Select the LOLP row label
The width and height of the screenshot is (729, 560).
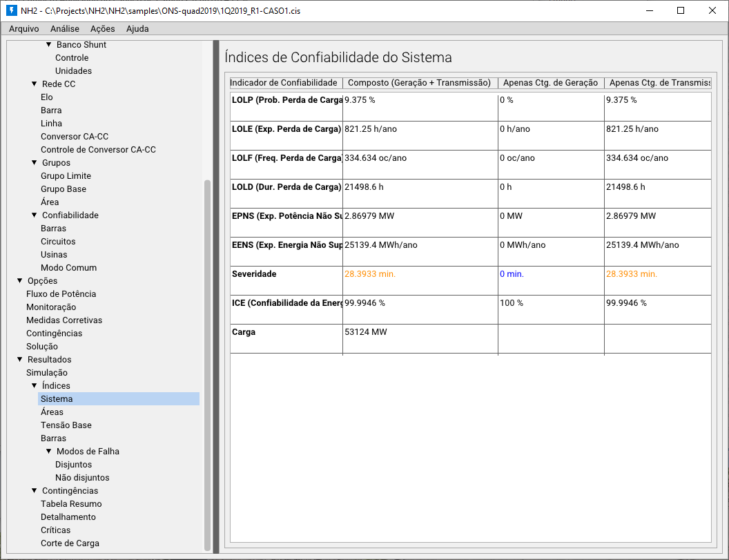click(286, 106)
